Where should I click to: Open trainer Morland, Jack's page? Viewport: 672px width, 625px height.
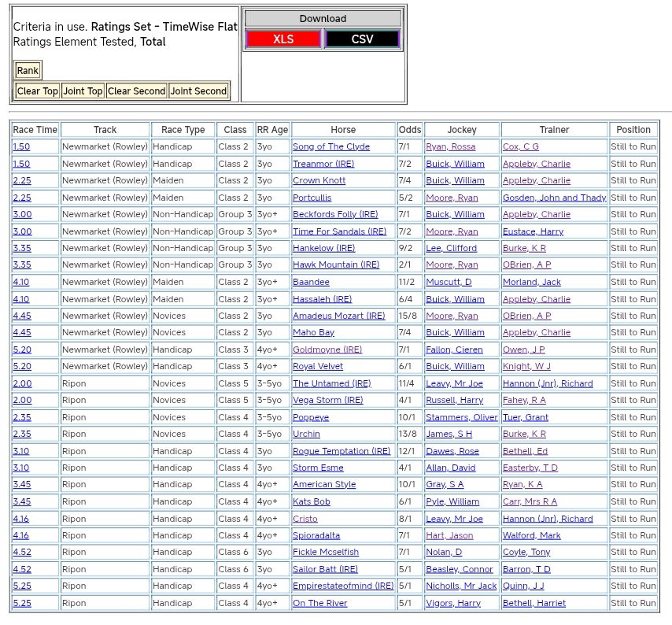531,283
